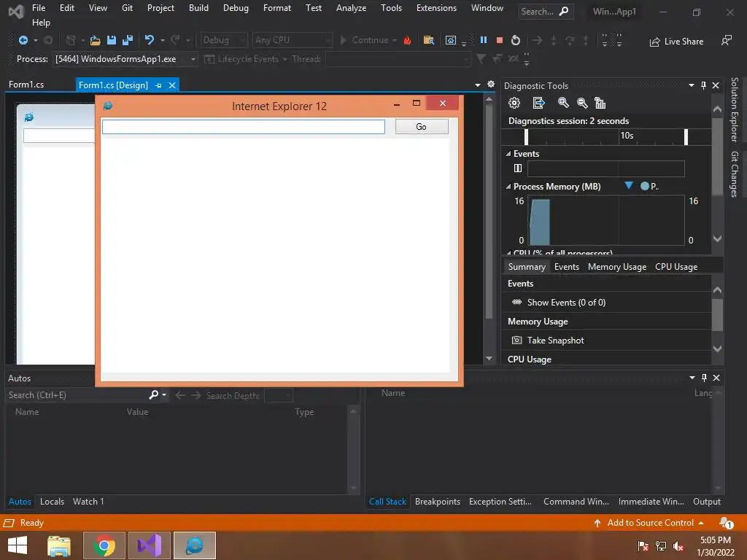Save the current file with single floppy icon
Screen dimensions: 747x560
tap(112, 41)
